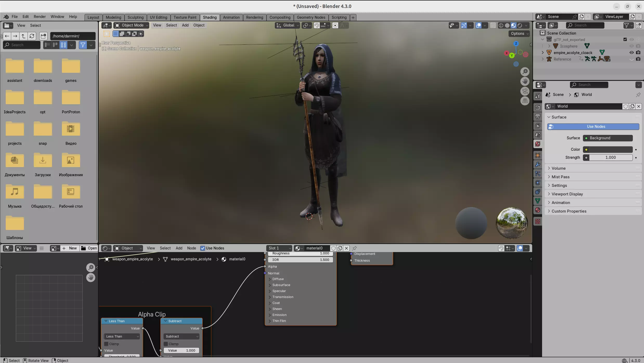Open the Modifiers wrench properties tab

538,164
